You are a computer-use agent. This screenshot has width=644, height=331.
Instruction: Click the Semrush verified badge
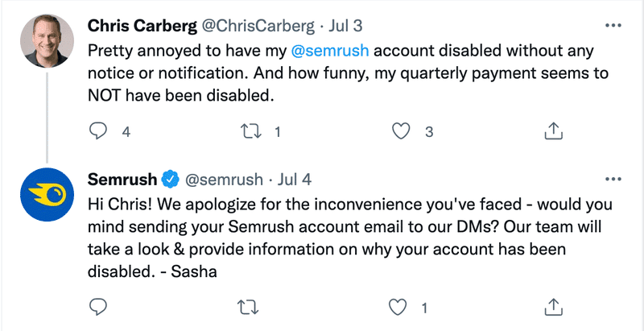point(170,180)
